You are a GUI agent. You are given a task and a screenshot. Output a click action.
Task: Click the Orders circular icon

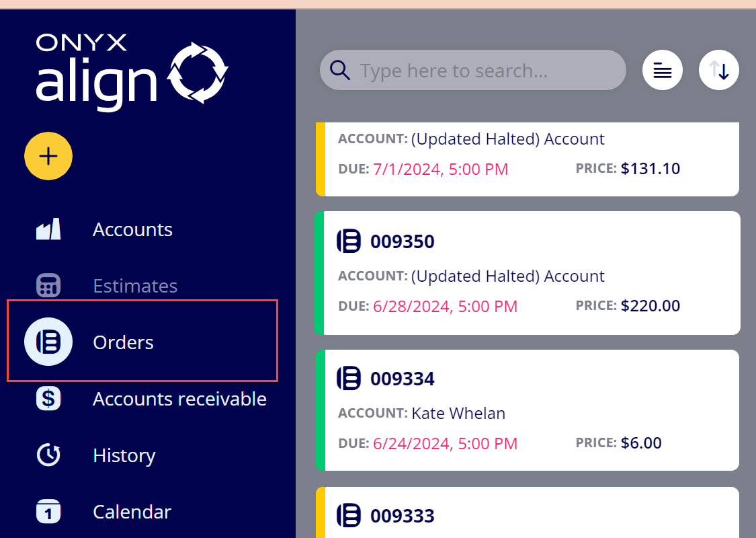[48, 342]
